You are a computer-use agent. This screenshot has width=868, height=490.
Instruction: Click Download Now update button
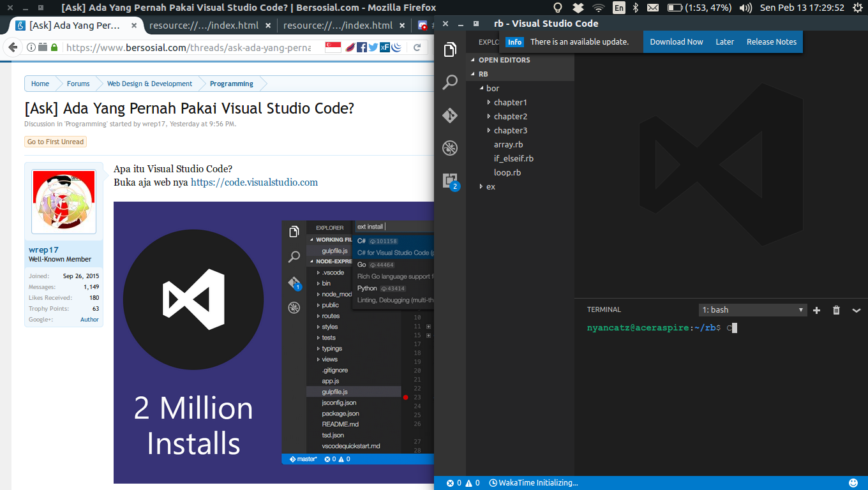pos(677,41)
